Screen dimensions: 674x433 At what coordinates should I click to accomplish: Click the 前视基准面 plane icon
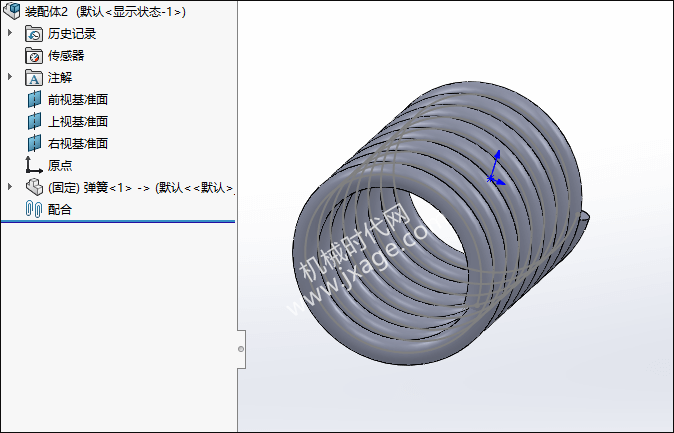34,99
